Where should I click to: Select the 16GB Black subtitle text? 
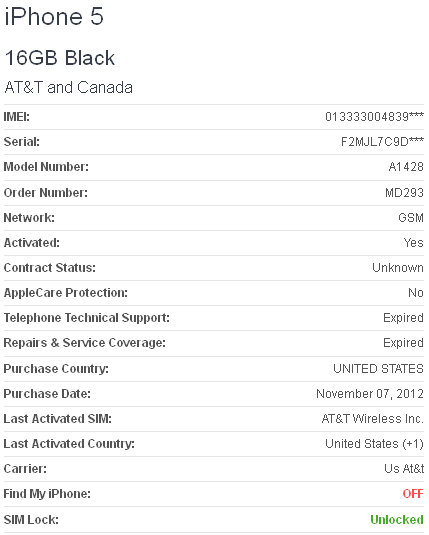click(x=60, y=57)
